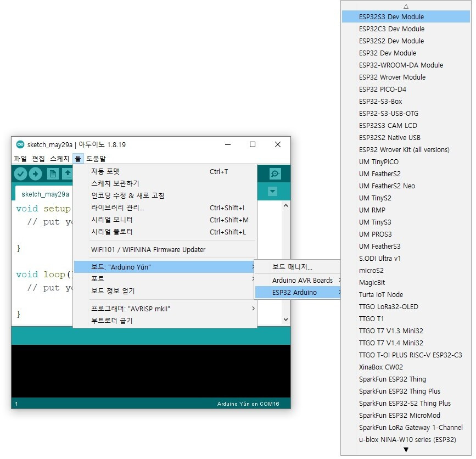This screenshot has height=459, width=476.
Task: Open the 편집 menu
Action: (38, 159)
